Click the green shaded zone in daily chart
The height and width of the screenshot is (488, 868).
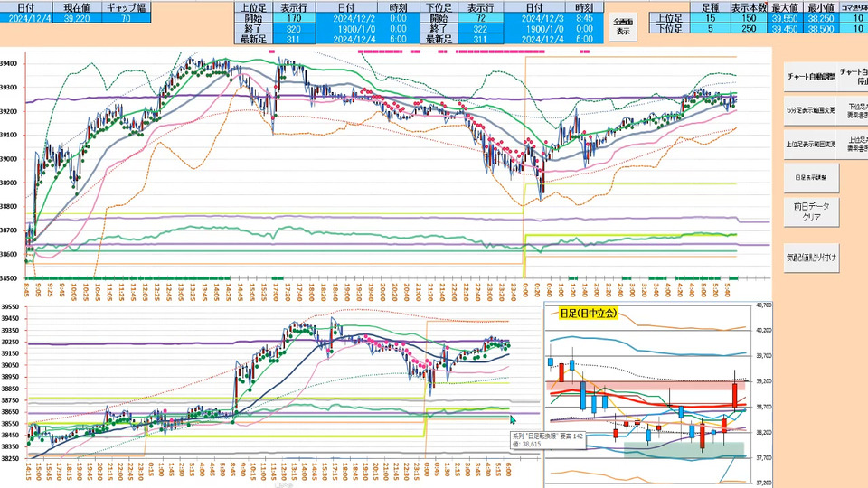tap(684, 449)
